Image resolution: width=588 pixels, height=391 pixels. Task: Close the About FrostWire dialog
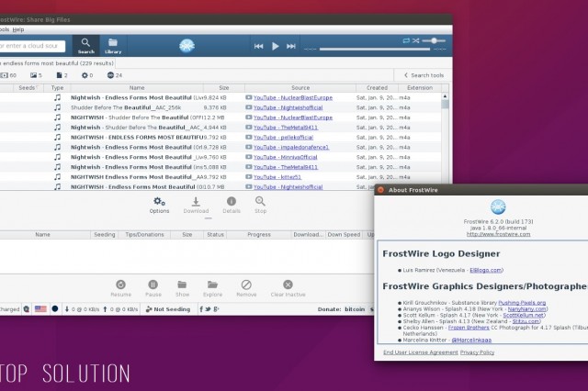coord(380,190)
